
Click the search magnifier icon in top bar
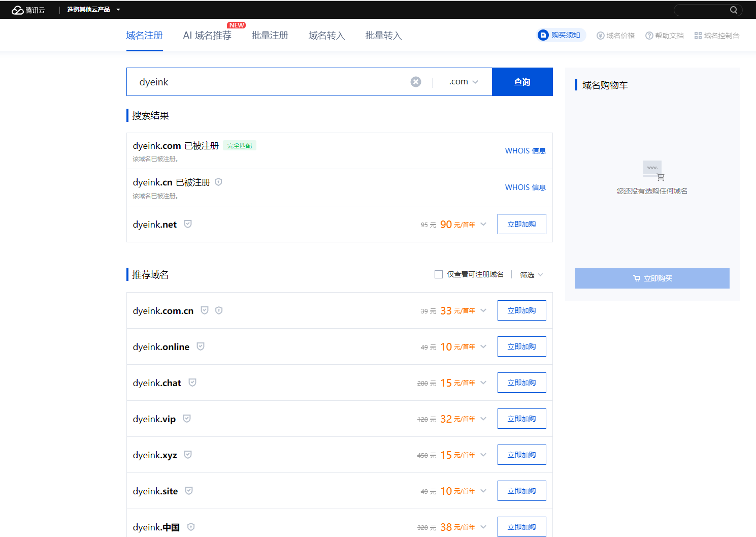click(733, 10)
